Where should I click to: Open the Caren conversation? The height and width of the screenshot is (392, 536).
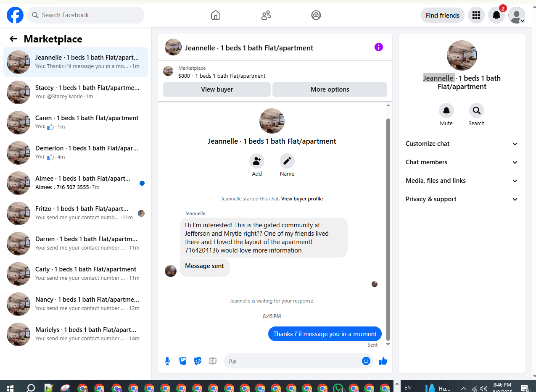pyautogui.click(x=76, y=123)
